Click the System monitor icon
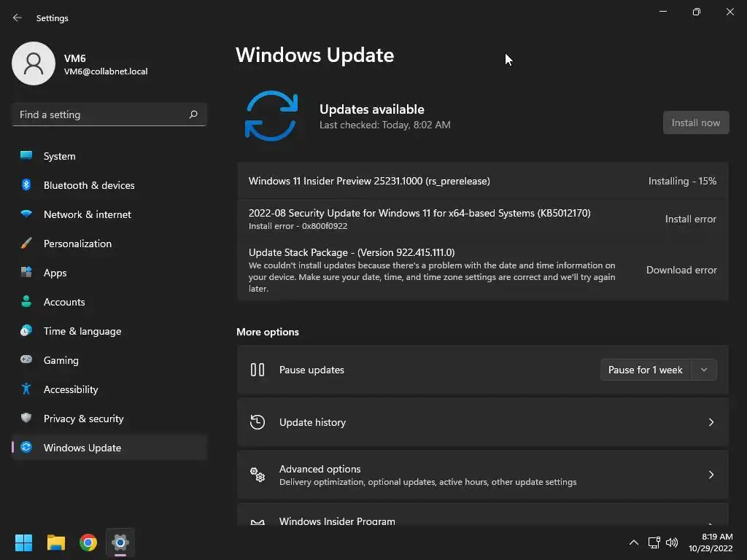Screen dimensions: 747x560 tap(26, 156)
